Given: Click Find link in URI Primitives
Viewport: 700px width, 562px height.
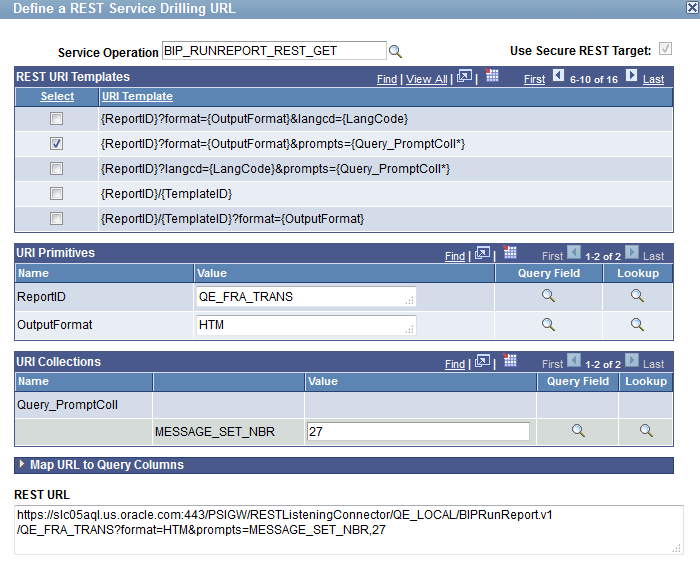Looking at the screenshot, I should (455, 256).
